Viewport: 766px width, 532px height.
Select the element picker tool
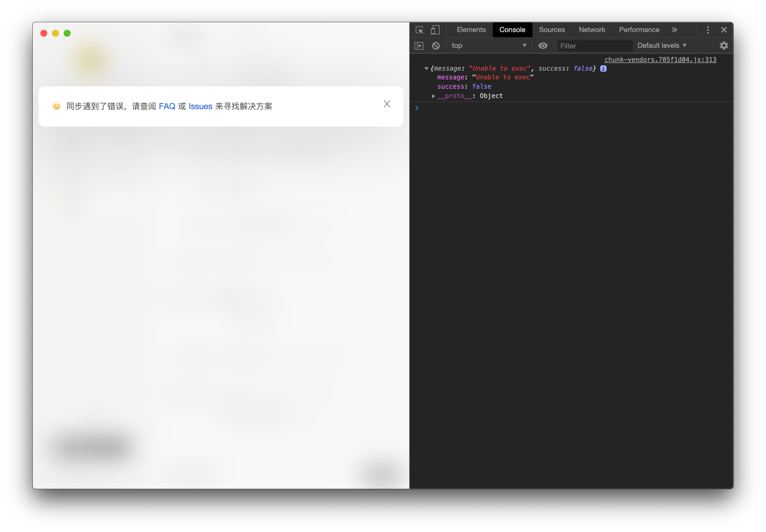point(419,30)
